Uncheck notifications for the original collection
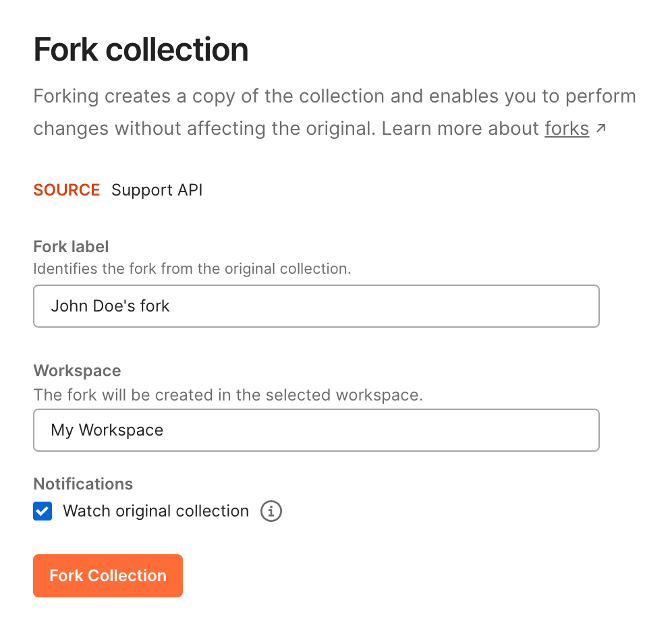This screenshot has height=623, width=672. click(x=43, y=511)
